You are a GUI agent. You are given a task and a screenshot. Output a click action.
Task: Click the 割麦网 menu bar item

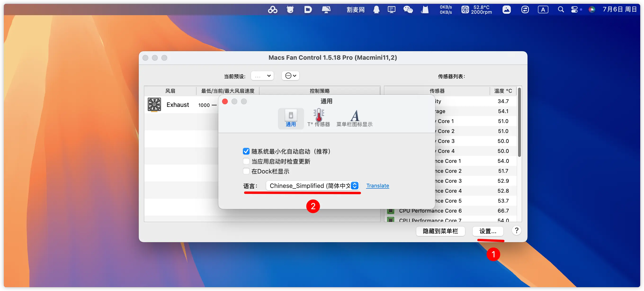click(x=355, y=10)
